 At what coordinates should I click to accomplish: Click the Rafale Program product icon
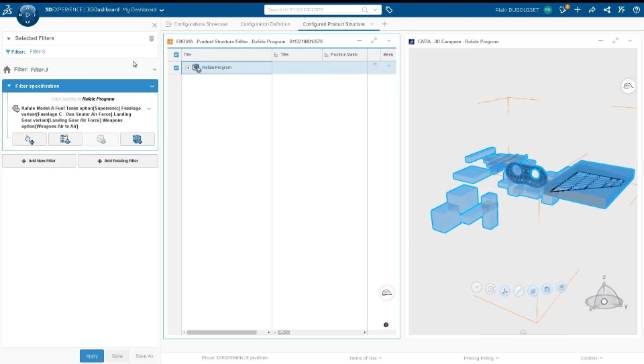tap(197, 68)
